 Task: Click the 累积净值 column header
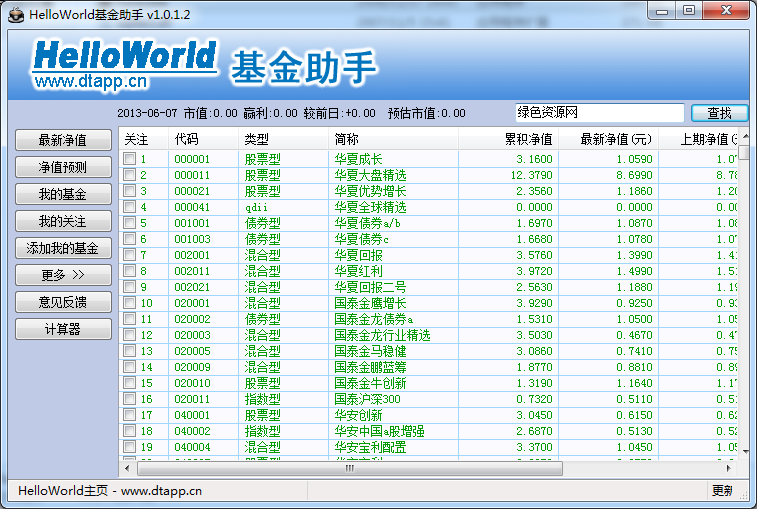click(528, 140)
